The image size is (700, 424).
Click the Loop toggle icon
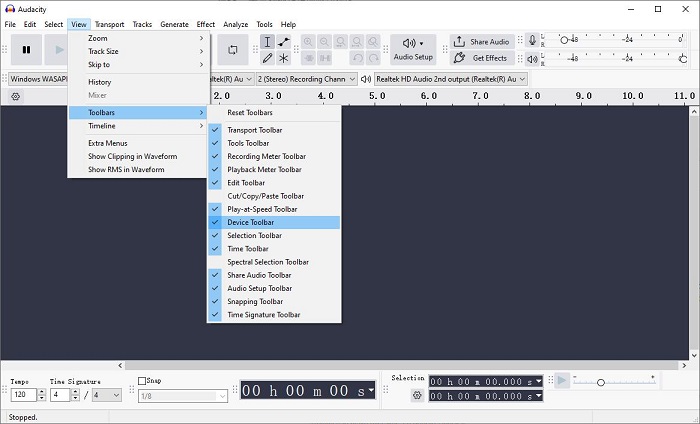pyautogui.click(x=233, y=50)
